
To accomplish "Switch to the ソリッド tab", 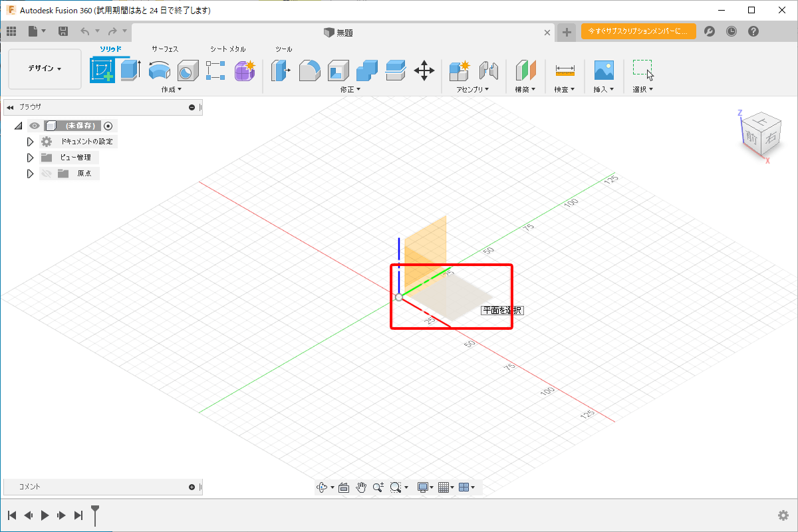I will [x=110, y=49].
